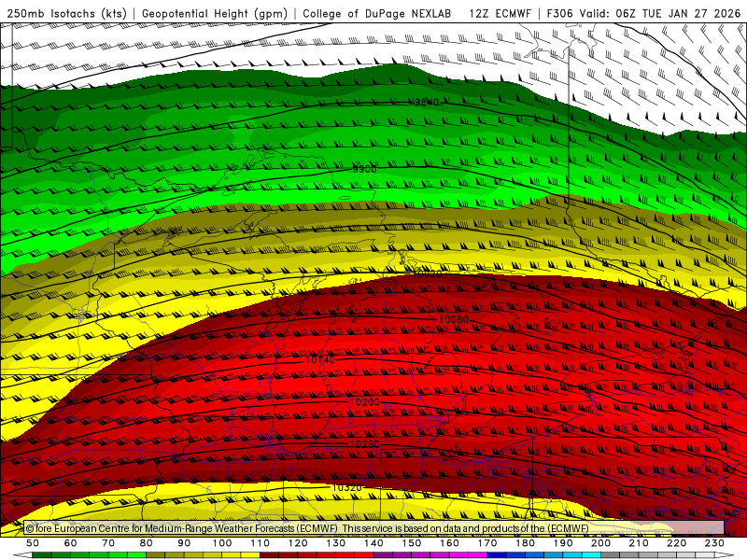Click the 130 knots color scale label
Image resolution: width=747 pixels, height=560 pixels.
(336, 543)
